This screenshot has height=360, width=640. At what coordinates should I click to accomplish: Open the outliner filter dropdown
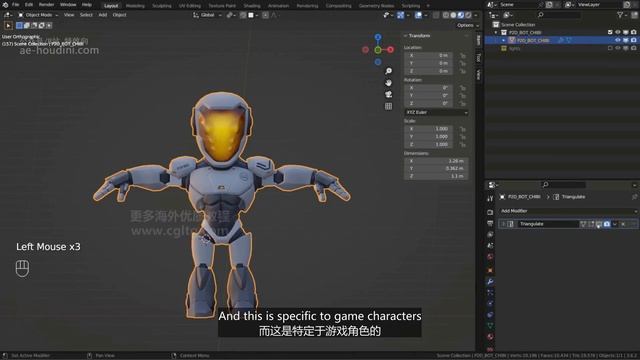click(621, 15)
